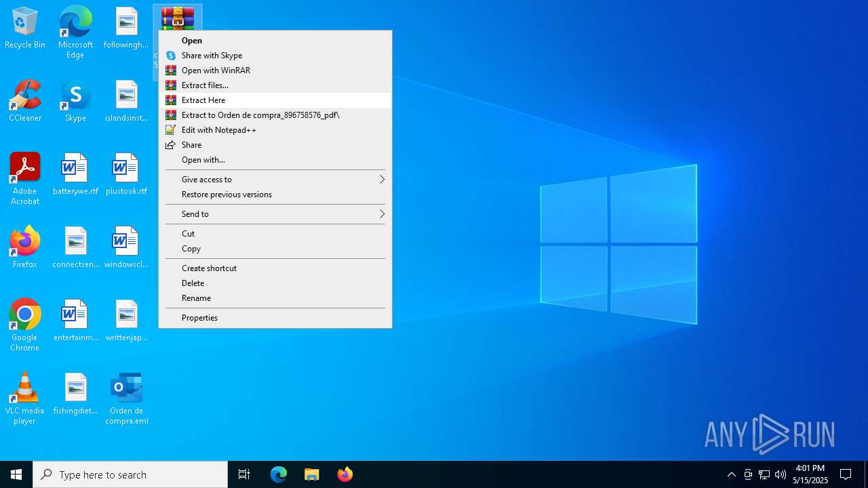Select the writtenjap... file icon

point(126,321)
